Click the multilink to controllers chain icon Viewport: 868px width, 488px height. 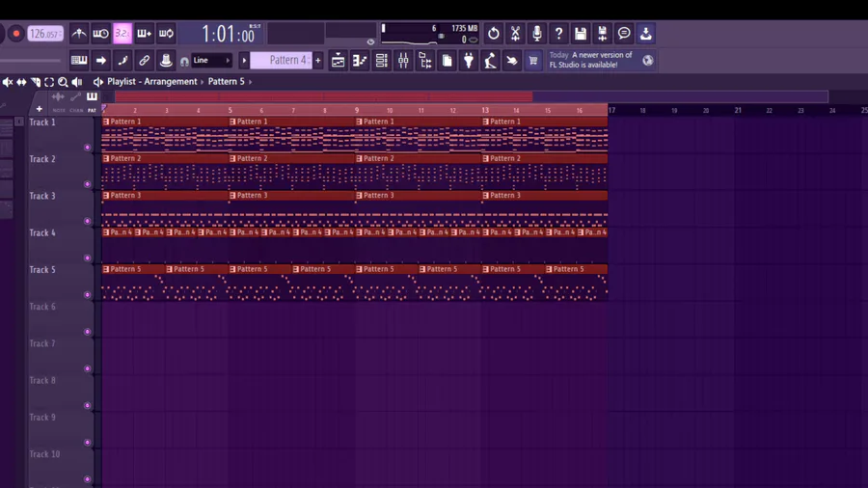[144, 61]
